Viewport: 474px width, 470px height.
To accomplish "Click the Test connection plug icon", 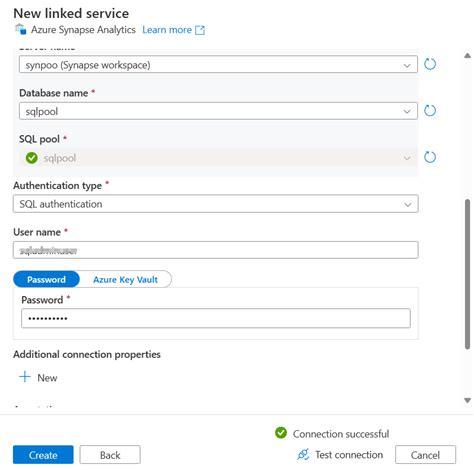I will 303,454.
